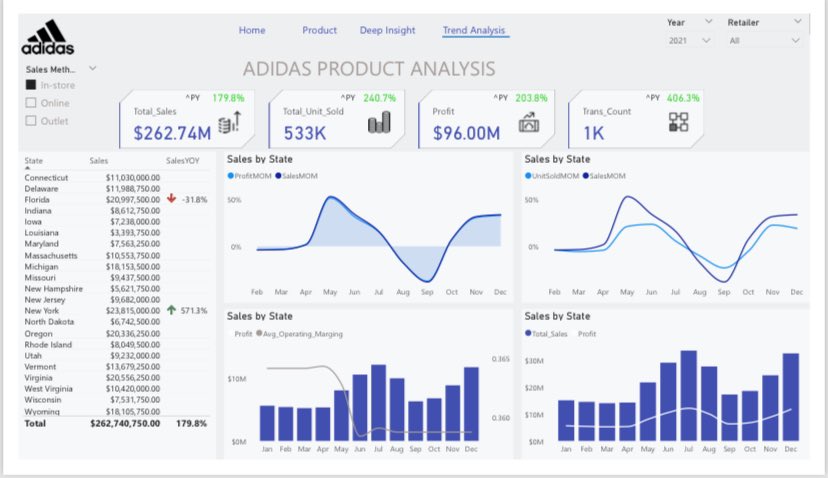Select the Louisiana row
This screenshot has height=478, width=828.
[116, 233]
